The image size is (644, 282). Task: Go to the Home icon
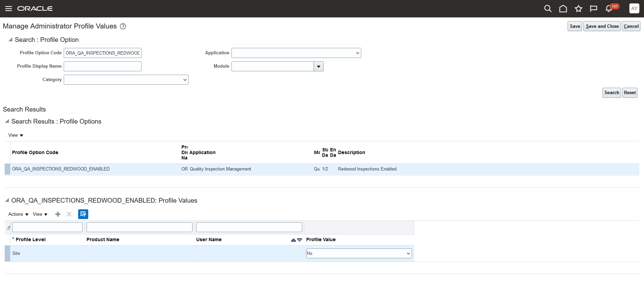(563, 9)
